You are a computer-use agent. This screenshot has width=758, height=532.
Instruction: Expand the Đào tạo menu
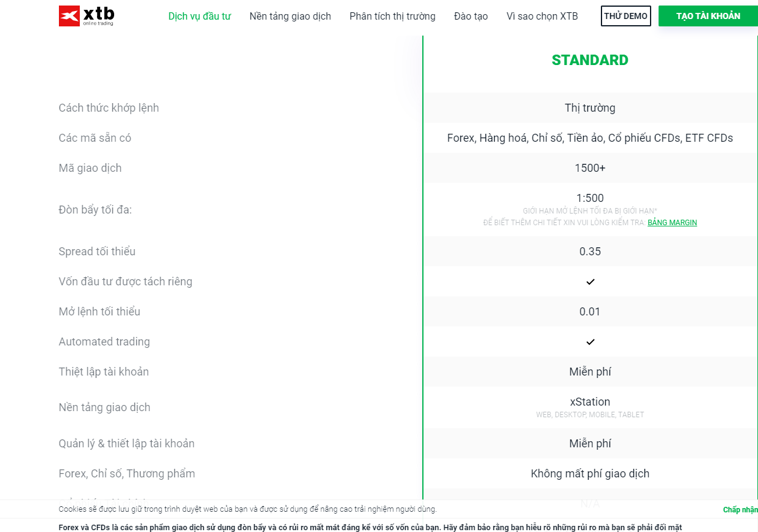click(471, 17)
